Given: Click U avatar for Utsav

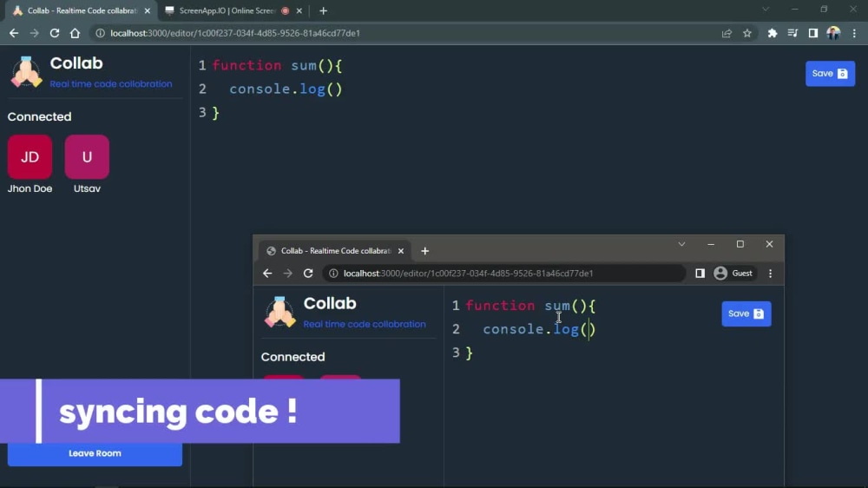Looking at the screenshot, I should 87,157.
